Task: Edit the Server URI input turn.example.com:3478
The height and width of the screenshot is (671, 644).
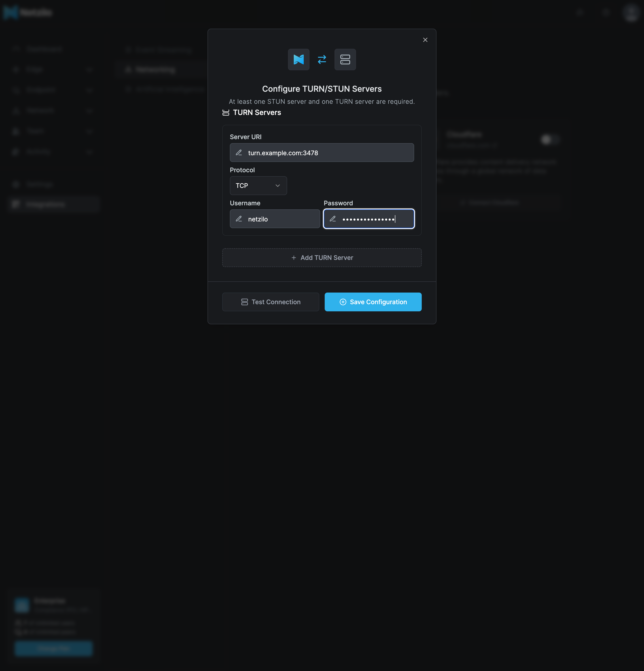Action: point(322,153)
